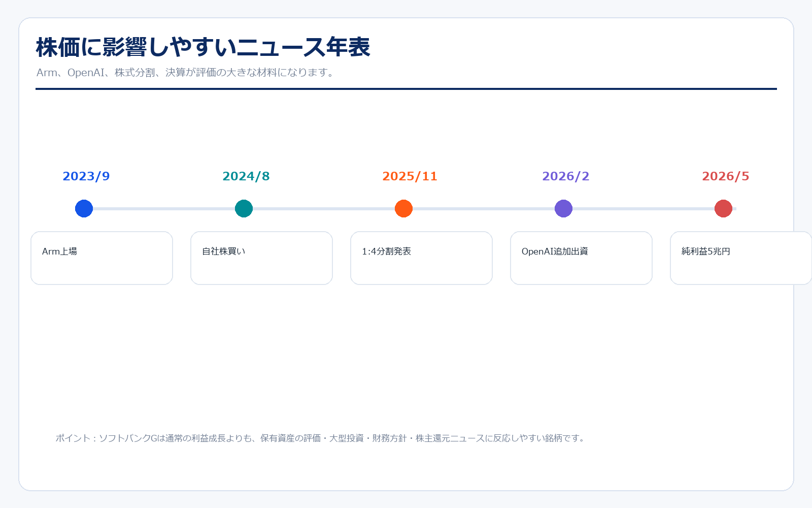
Task: Select the OpenAI追加出資 event card
Action: point(581,258)
